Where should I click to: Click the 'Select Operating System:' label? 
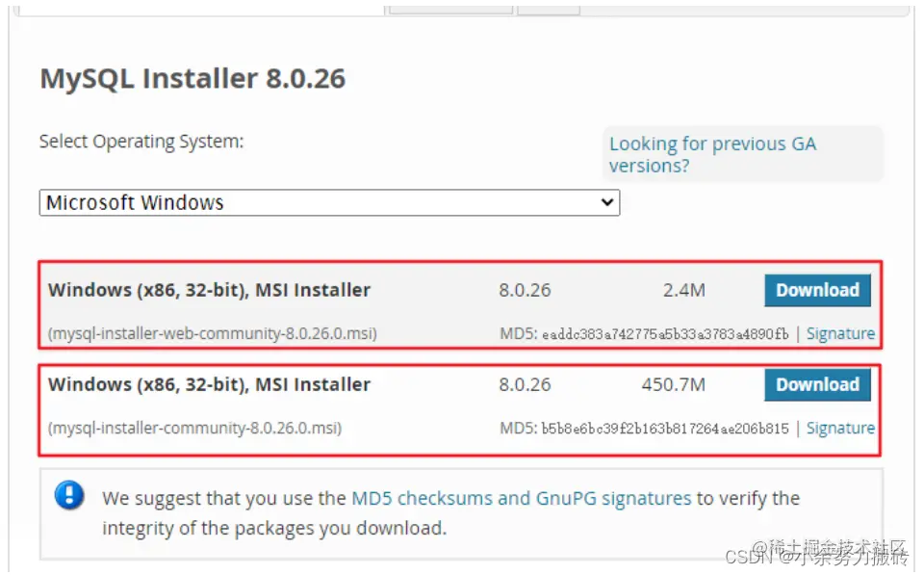click(141, 142)
